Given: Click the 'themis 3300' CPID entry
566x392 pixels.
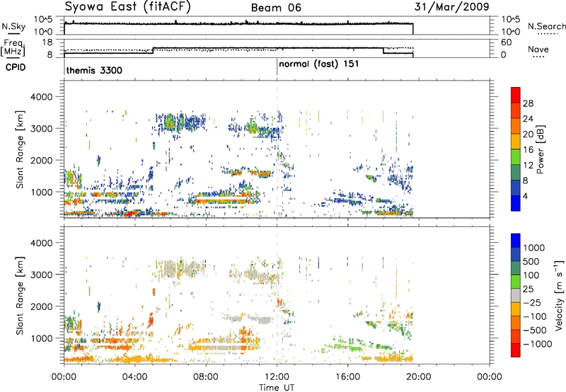Looking at the screenshot, I should (x=94, y=70).
